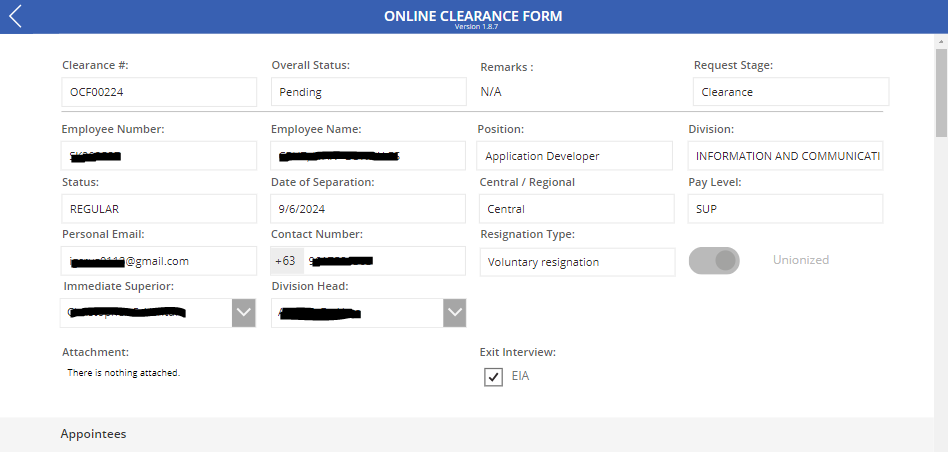This screenshot has width=948, height=452.
Task: Open the Division Head dropdown arrow
Action: coord(454,313)
